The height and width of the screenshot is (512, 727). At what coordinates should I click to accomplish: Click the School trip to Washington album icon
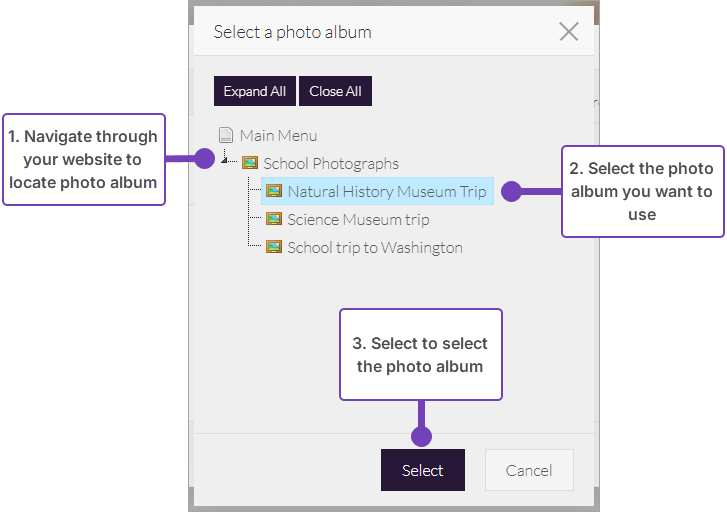coord(274,247)
